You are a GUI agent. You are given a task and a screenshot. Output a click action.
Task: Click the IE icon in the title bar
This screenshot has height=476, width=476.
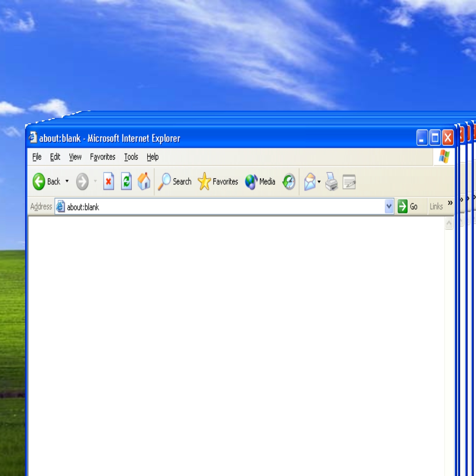pos(33,138)
